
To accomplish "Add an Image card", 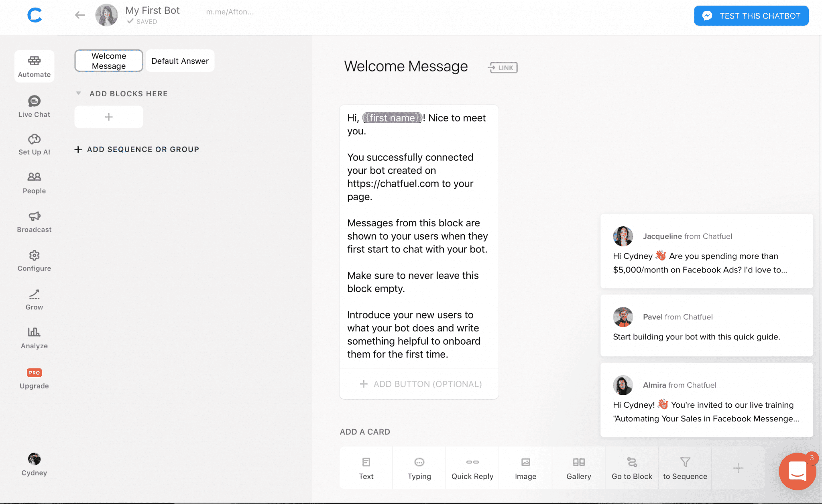I will click(x=525, y=468).
